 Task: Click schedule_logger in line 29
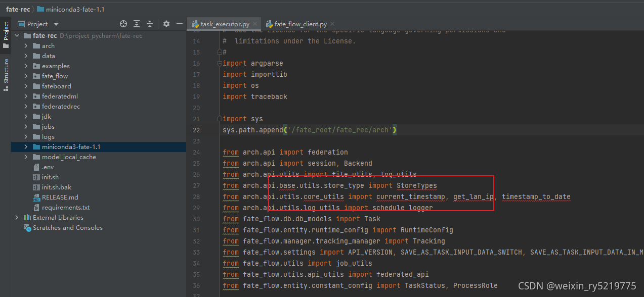coord(403,208)
